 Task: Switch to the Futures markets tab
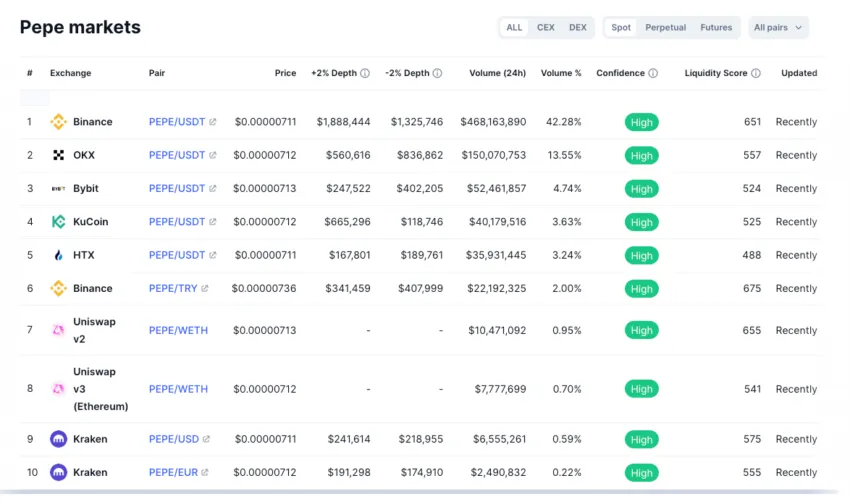click(x=716, y=28)
